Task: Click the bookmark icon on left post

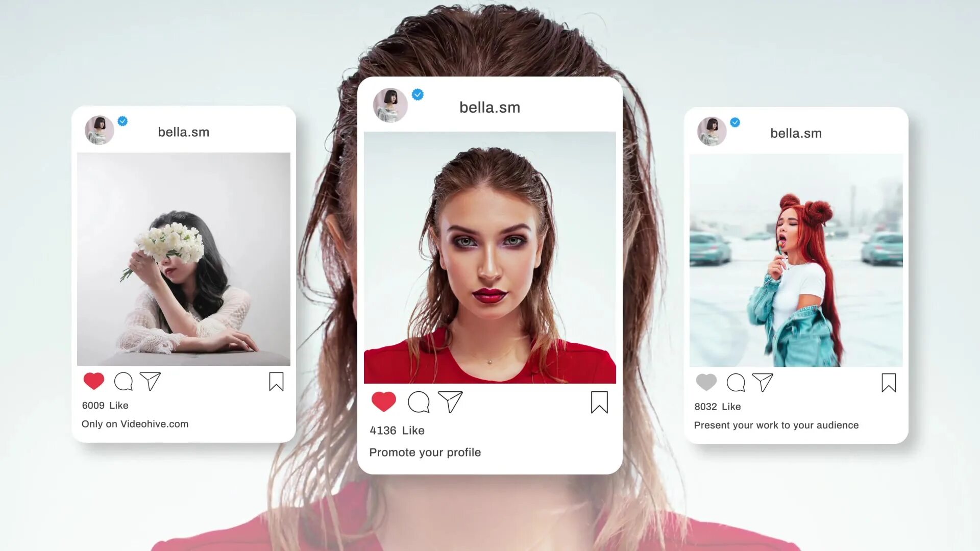Action: (276, 382)
